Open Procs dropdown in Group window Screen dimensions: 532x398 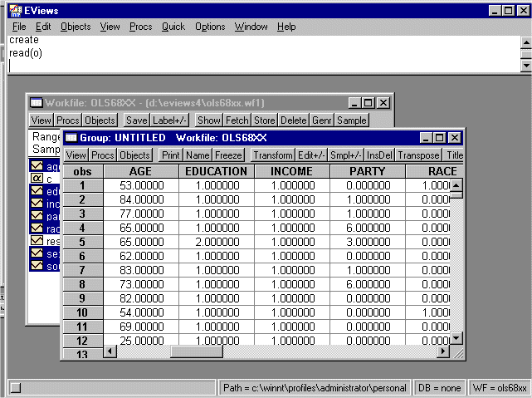(103, 155)
